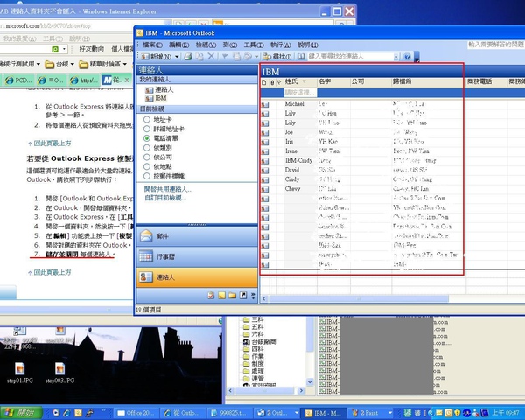Open the 到(G) menu in Outlook
Screen dimensions: 525x420
[x=229, y=45]
